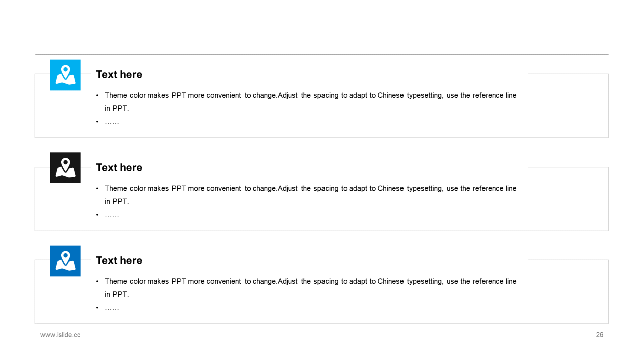The image size is (644, 362).
Task: Click "in PPT." line in second block
Action: [x=117, y=201]
